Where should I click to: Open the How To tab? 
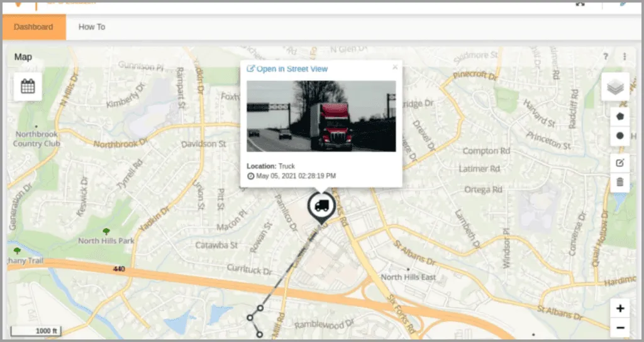pyautogui.click(x=92, y=27)
